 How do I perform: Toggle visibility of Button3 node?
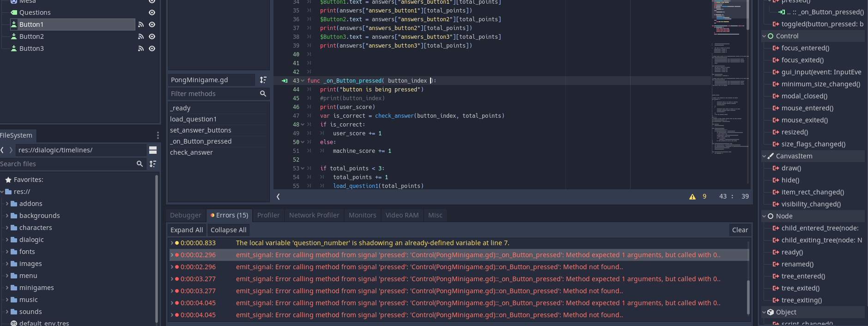[152, 48]
